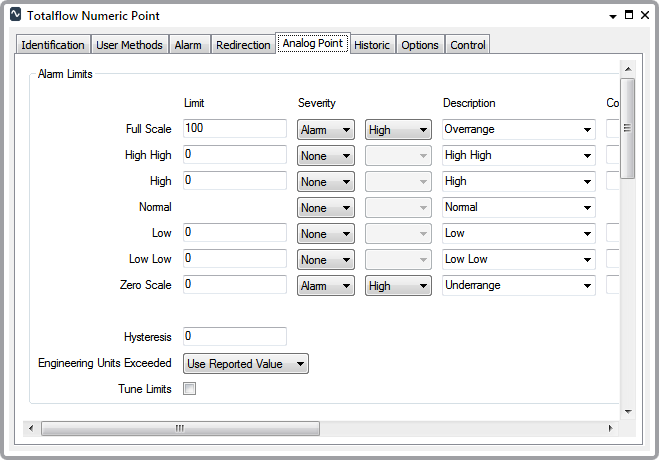Screen dimensions: 659x460
Task: Click the right arrow on horizontal scrollbar
Action: pyautogui.click(x=611, y=428)
